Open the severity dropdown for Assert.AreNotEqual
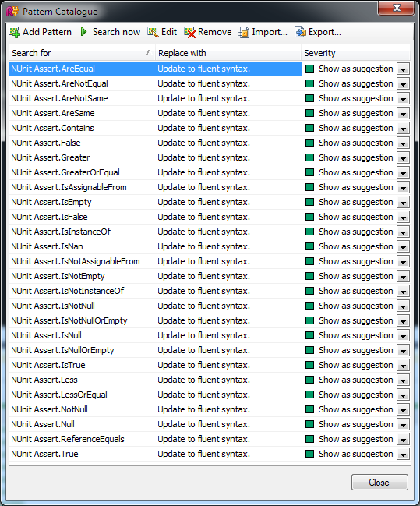This screenshot has height=506, width=420. [x=403, y=84]
